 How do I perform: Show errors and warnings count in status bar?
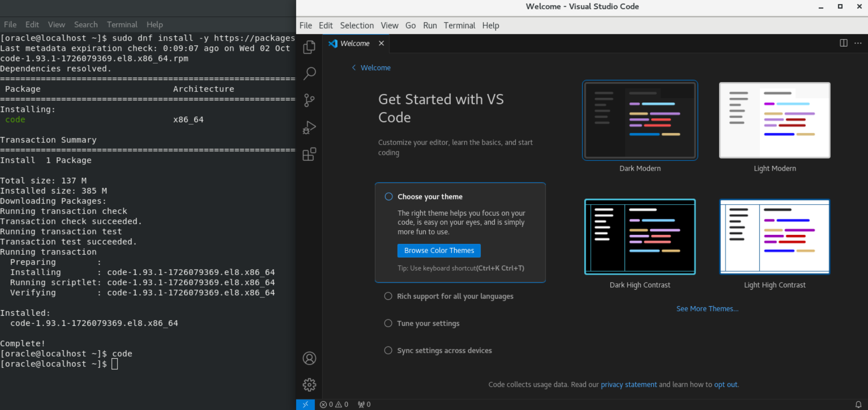click(334, 404)
